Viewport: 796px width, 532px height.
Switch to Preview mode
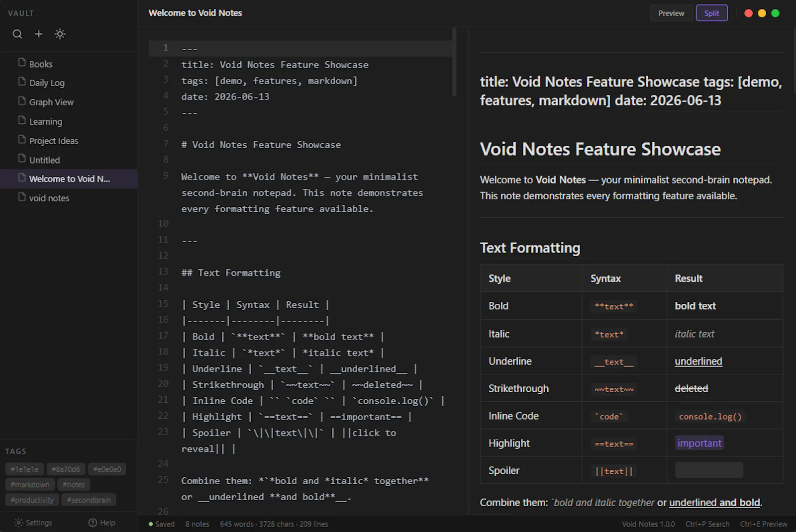pyautogui.click(x=671, y=13)
